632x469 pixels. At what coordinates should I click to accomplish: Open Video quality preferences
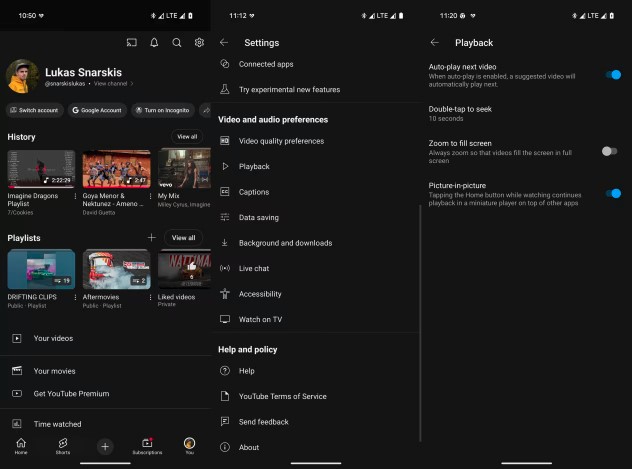pyautogui.click(x=316, y=141)
